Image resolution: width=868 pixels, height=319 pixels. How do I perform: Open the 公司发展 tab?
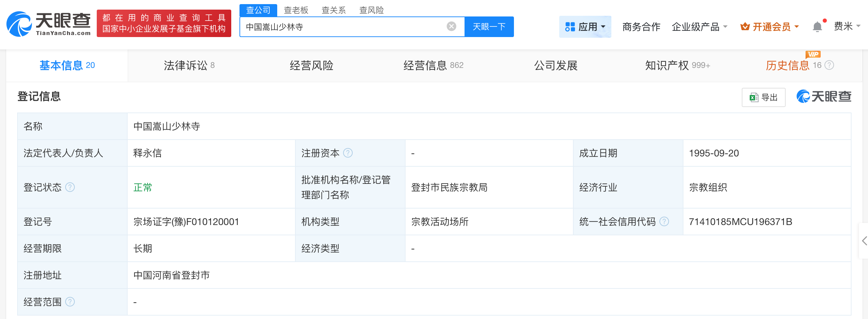tap(556, 65)
